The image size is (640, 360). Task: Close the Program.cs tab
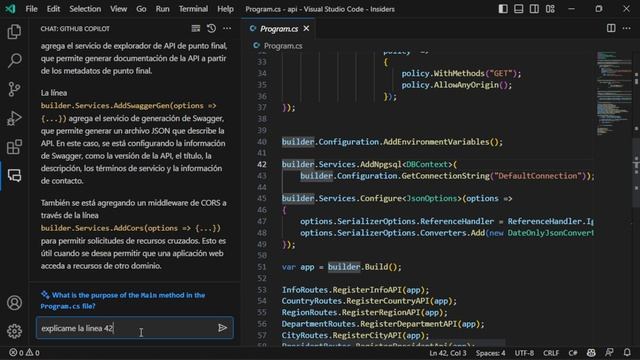click(x=306, y=28)
